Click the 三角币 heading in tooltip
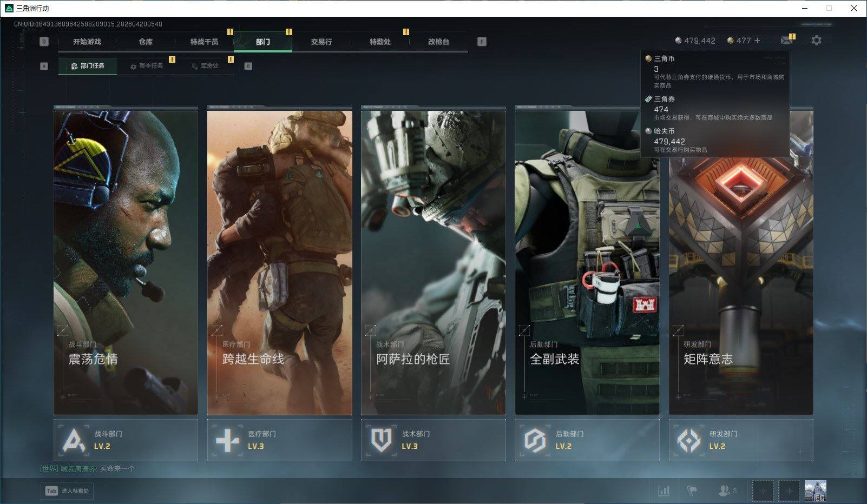This screenshot has width=867, height=504. [664, 58]
